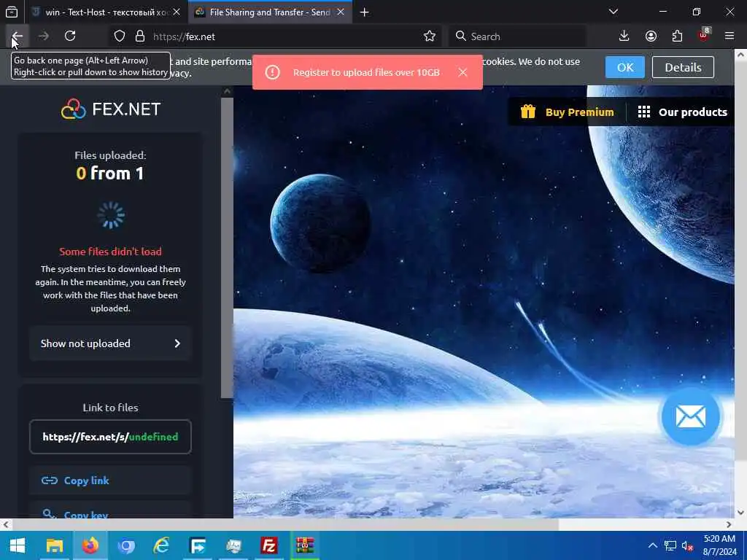This screenshot has height=560, width=747.
Task: Click the Link to files field
Action: 111,437
